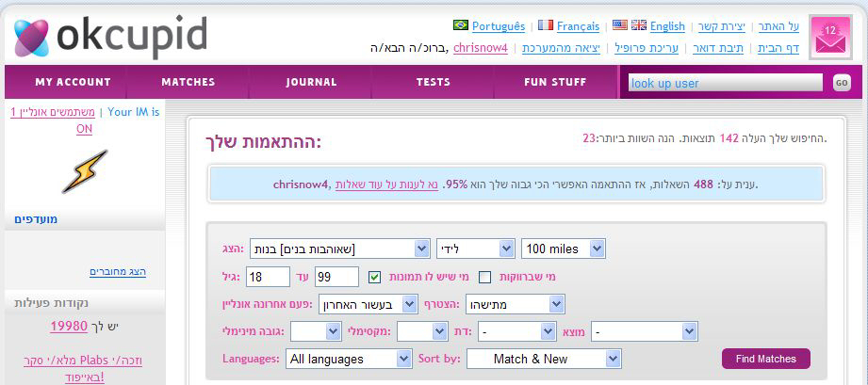
Task: Click the Brazilian flag icon
Action: pyautogui.click(x=461, y=25)
